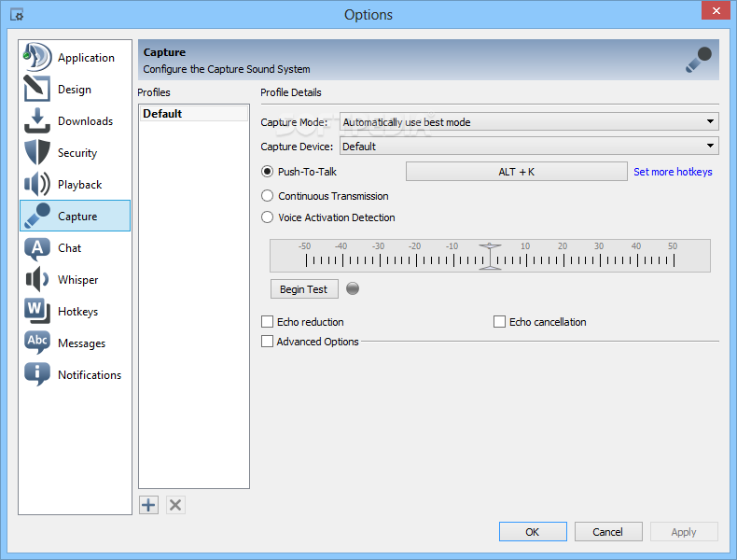The width and height of the screenshot is (737, 560).
Task: Click the Whisper speaker icon
Action: tap(37, 279)
